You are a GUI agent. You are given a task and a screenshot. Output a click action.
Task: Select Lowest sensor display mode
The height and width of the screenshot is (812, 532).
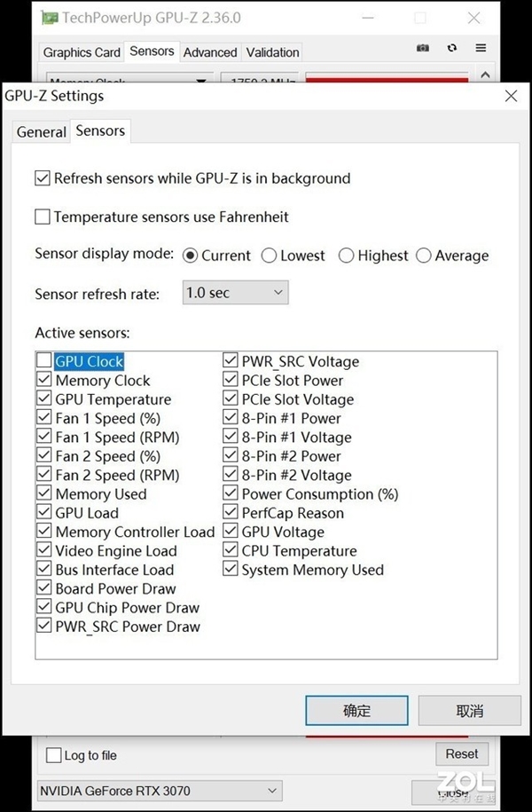269,256
